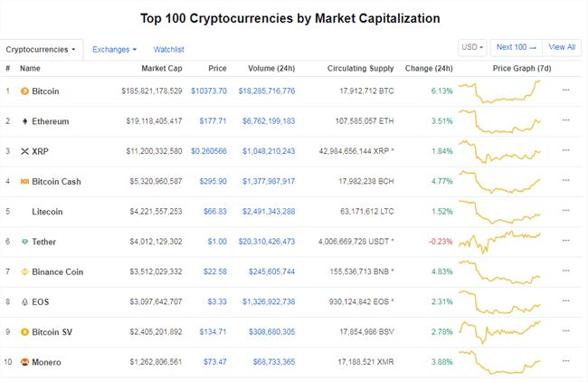Expand the Exchanges dropdown
Image resolution: width=588 pixels, height=382 pixels.
pos(114,50)
